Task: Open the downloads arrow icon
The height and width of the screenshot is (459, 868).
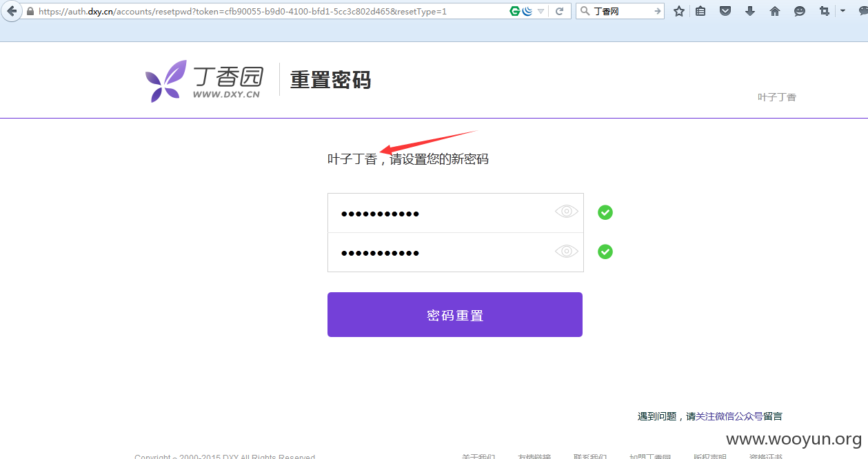Action: click(x=750, y=11)
